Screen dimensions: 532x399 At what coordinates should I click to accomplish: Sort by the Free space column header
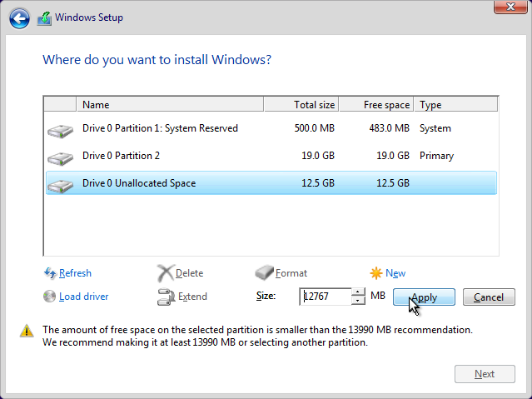tap(376, 105)
